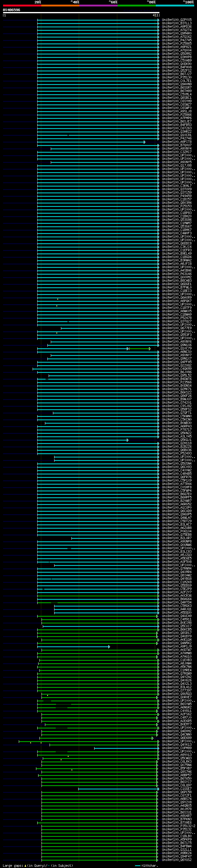Select the UniRef100_P42745 entry
Screen dimensions: 197x868
click(177, 40)
